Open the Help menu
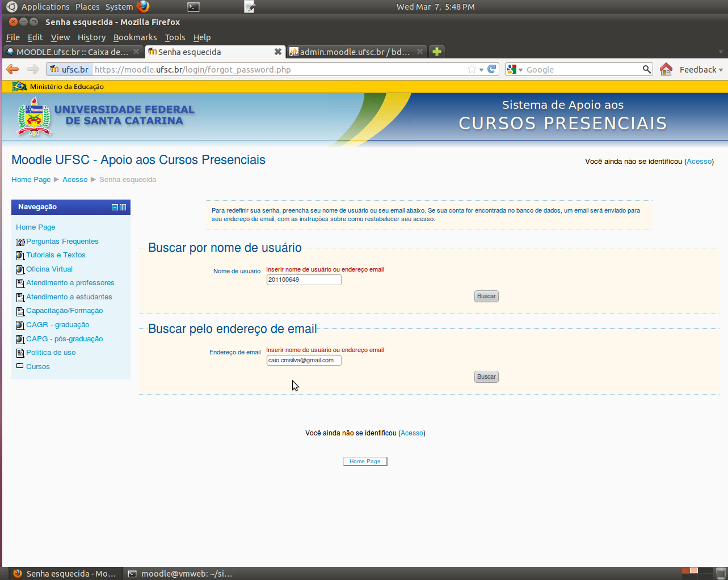Image resolution: width=728 pixels, height=580 pixels. [x=202, y=37]
